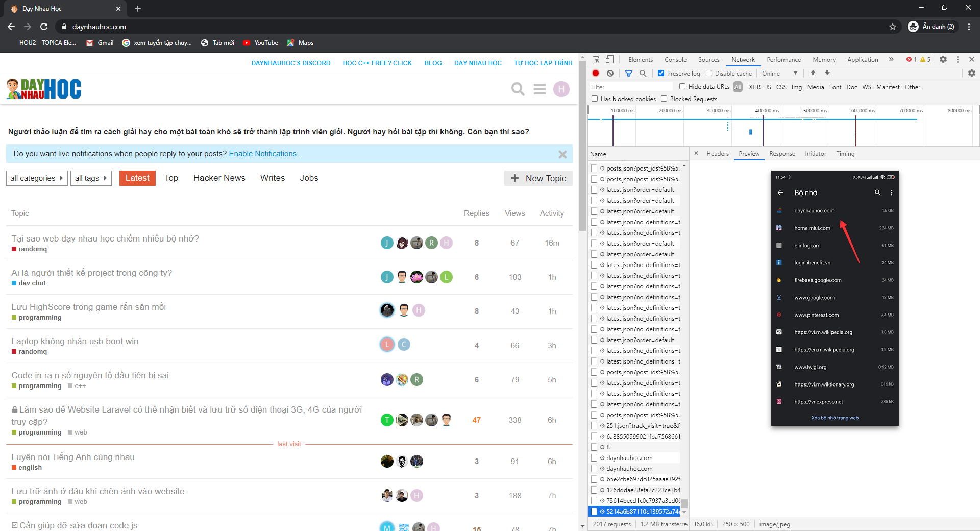Filter requests by Img type
980x531 pixels.
pyautogui.click(x=796, y=87)
